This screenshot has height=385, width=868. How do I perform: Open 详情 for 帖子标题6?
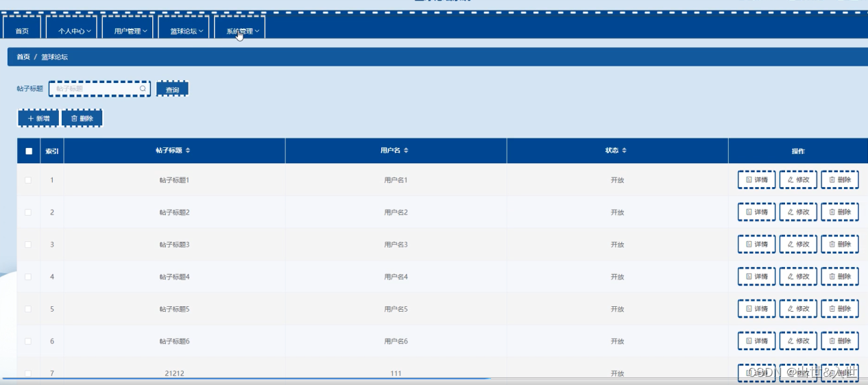tap(757, 341)
